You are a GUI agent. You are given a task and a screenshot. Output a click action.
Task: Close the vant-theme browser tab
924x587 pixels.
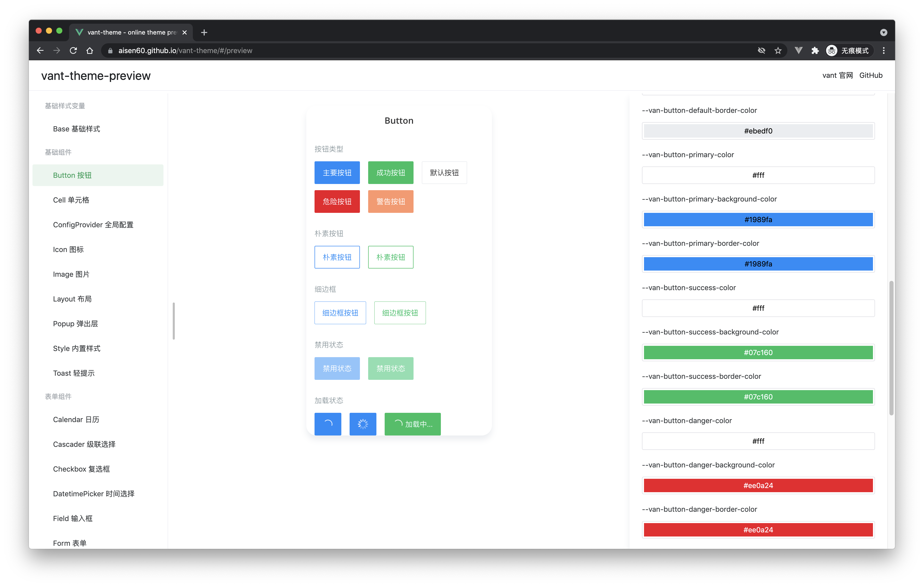click(185, 32)
